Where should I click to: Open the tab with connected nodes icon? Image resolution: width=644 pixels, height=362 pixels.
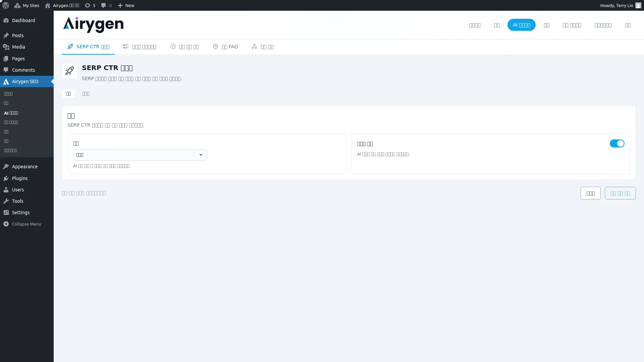point(263,47)
